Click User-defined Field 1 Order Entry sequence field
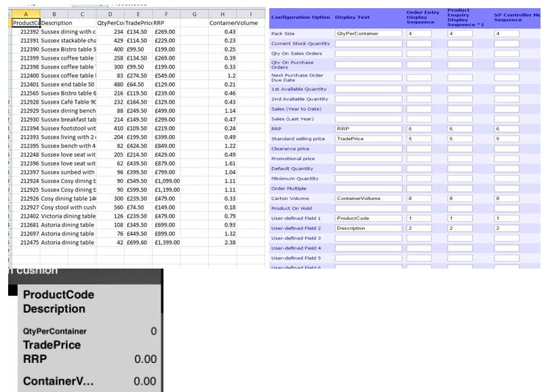This screenshot has height=392, width=548. (418, 218)
